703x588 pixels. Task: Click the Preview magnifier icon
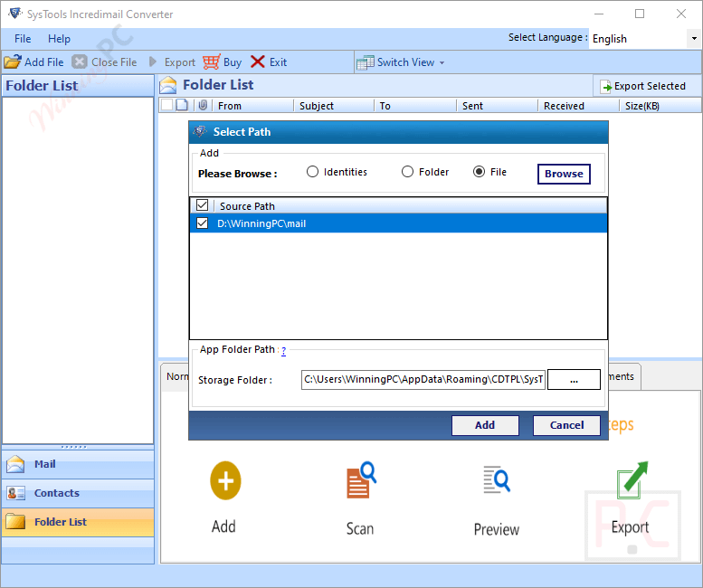coord(497,479)
